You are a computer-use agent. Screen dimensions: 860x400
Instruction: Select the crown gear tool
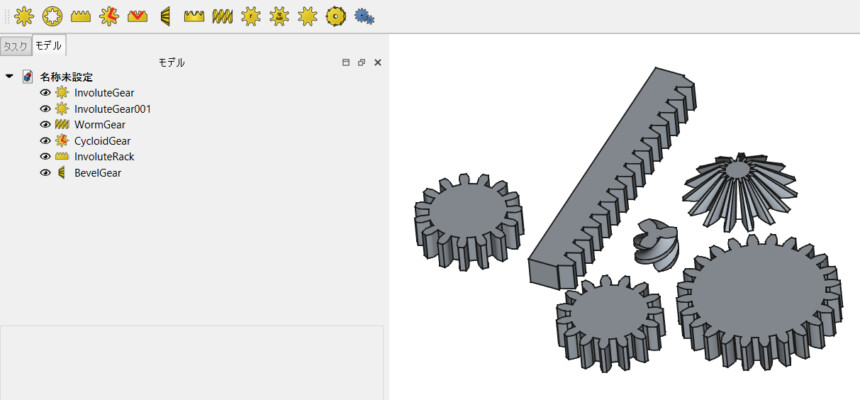coord(194,16)
